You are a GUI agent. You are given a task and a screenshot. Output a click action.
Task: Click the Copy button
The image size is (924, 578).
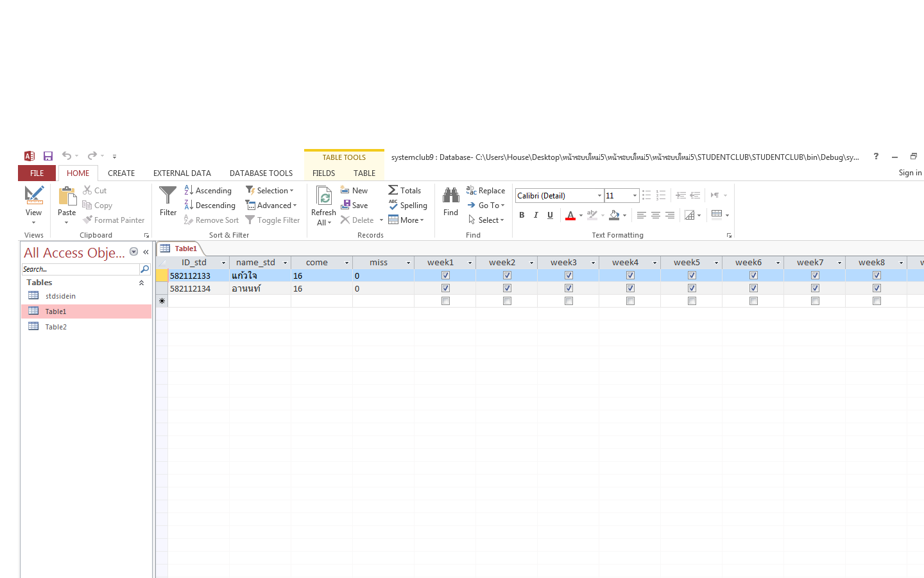tap(98, 206)
